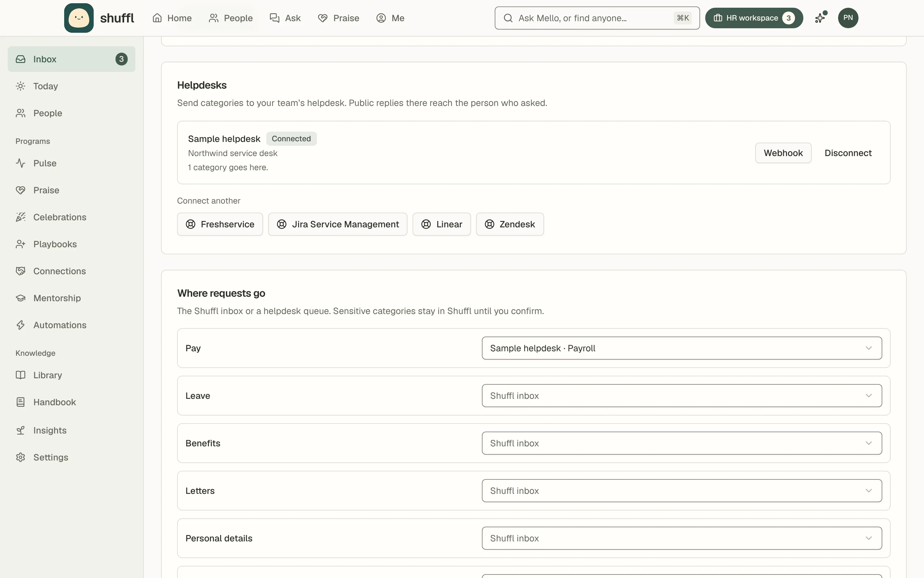This screenshot has width=924, height=578.
Task: Click the shuffl smiley logo icon
Action: tap(79, 18)
